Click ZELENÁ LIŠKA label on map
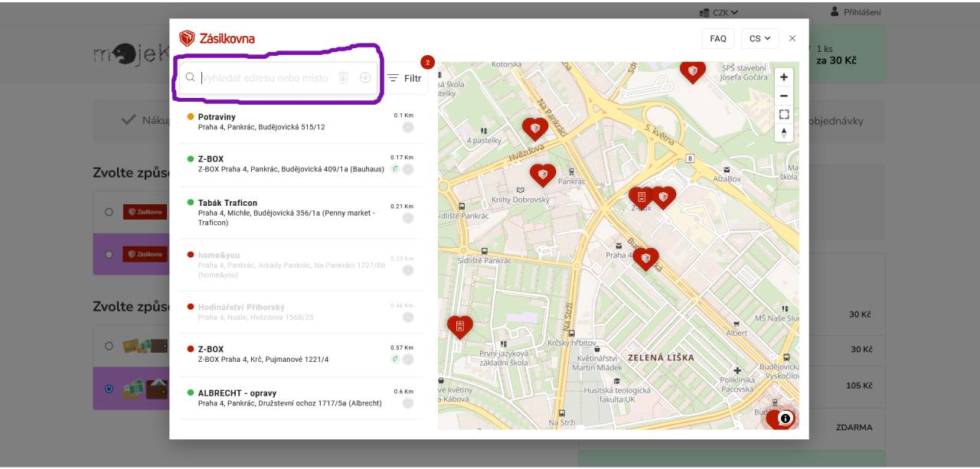The image size is (980, 469). point(661,357)
